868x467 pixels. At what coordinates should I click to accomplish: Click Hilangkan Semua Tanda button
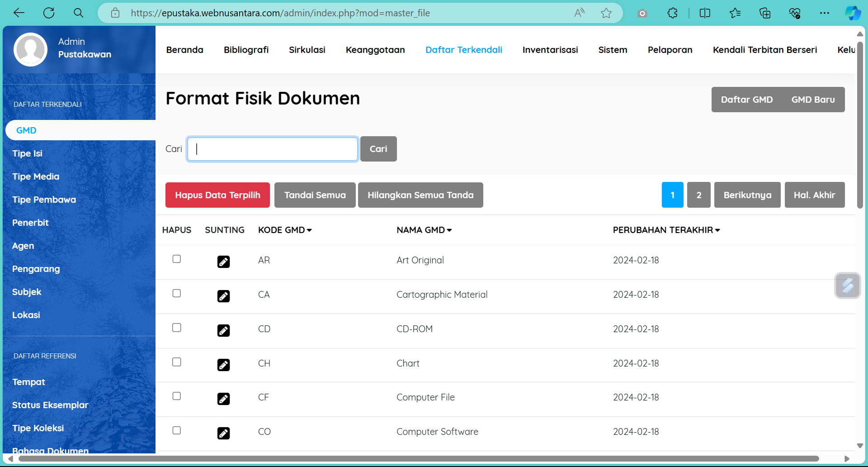[x=420, y=195]
